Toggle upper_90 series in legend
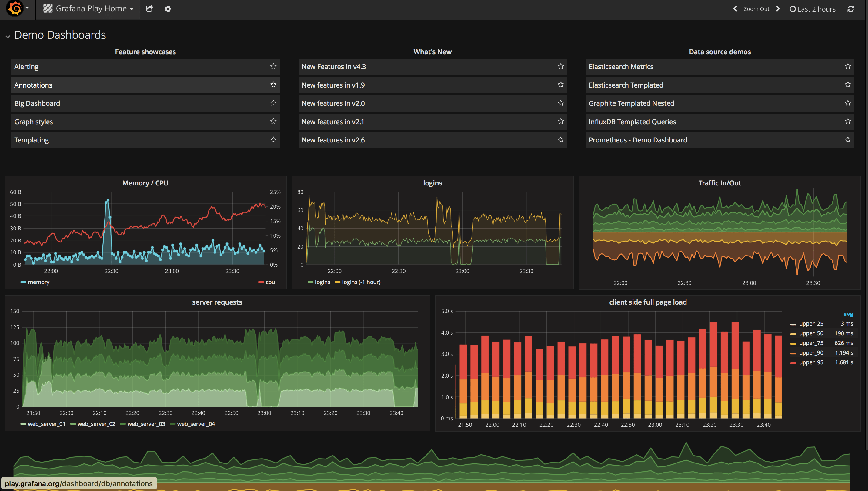This screenshot has width=868, height=491. 811,353
